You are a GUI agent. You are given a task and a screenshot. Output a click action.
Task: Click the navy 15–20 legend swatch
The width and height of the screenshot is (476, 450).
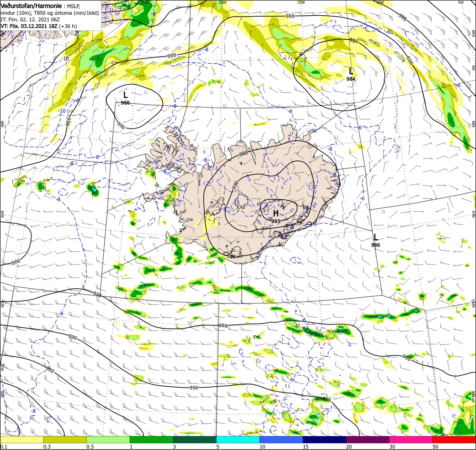[x=324, y=440]
